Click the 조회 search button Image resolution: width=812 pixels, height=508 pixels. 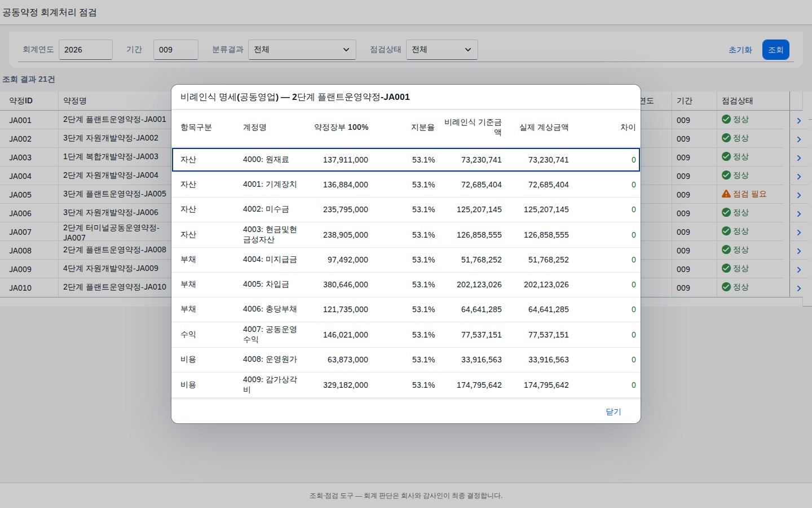coord(776,50)
